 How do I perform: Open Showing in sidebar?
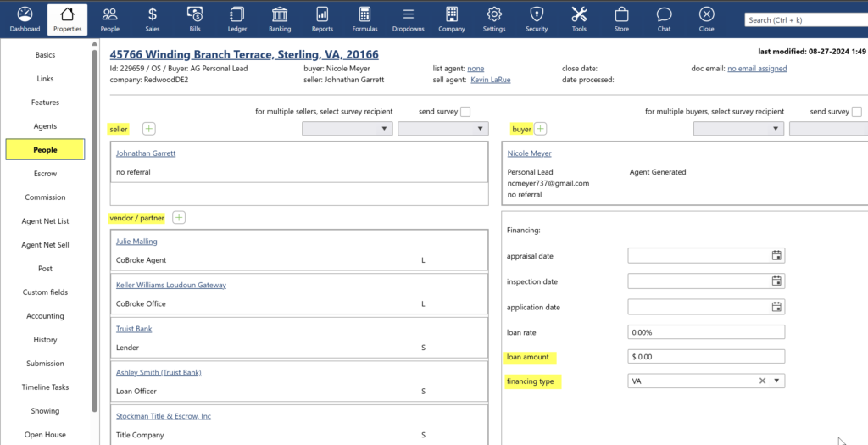click(x=45, y=411)
